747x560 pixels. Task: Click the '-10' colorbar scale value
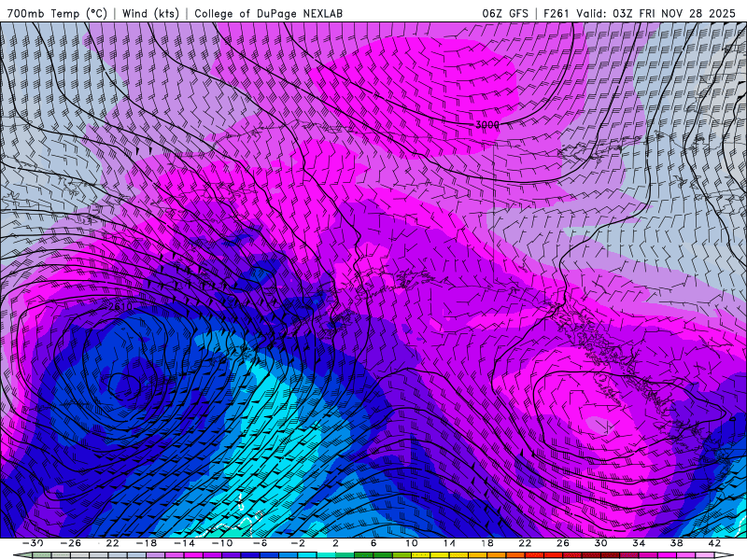click(x=221, y=543)
